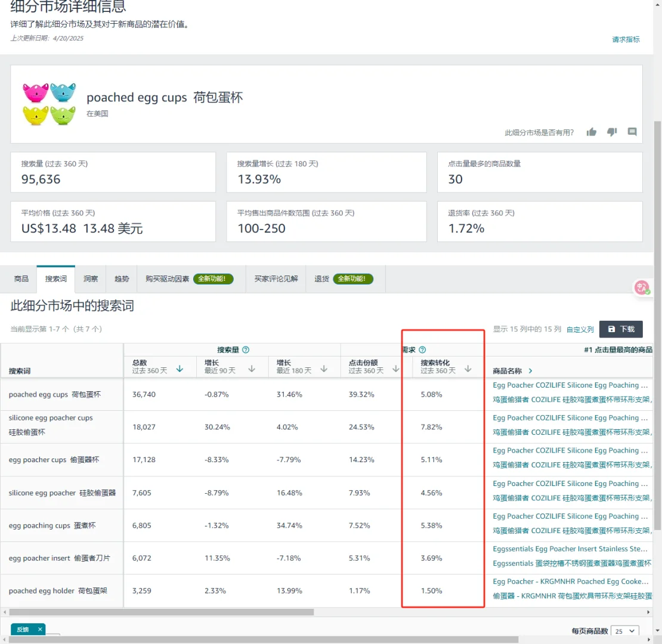Click the floating translate widget icon
662x644 pixels.
point(642,287)
